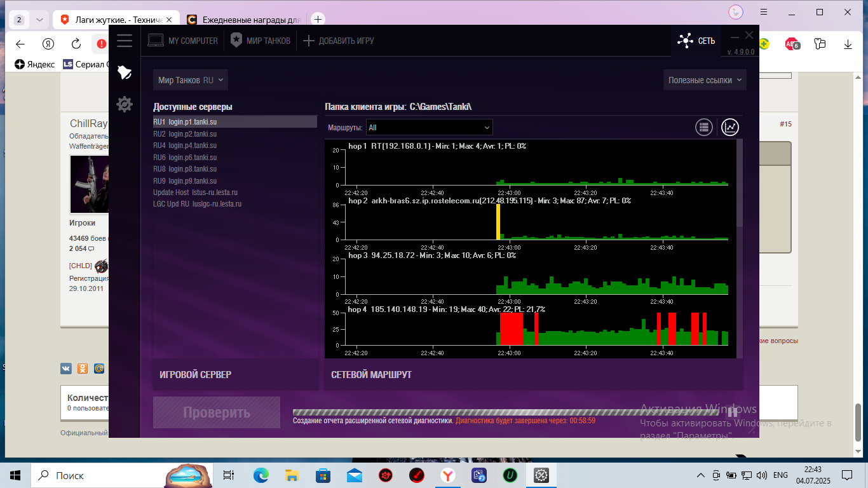Screen dimensions: 868x488
Task: Open Yandex Browser from the taskbar
Action: coord(448,475)
